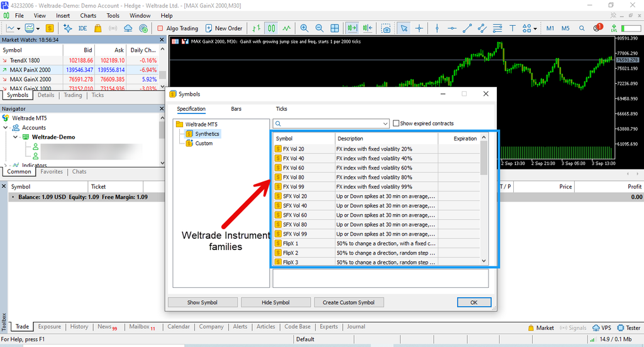644x347 pixels.
Task: Open the Signals broadcast icon in toolbar
Action: [x=113, y=28]
